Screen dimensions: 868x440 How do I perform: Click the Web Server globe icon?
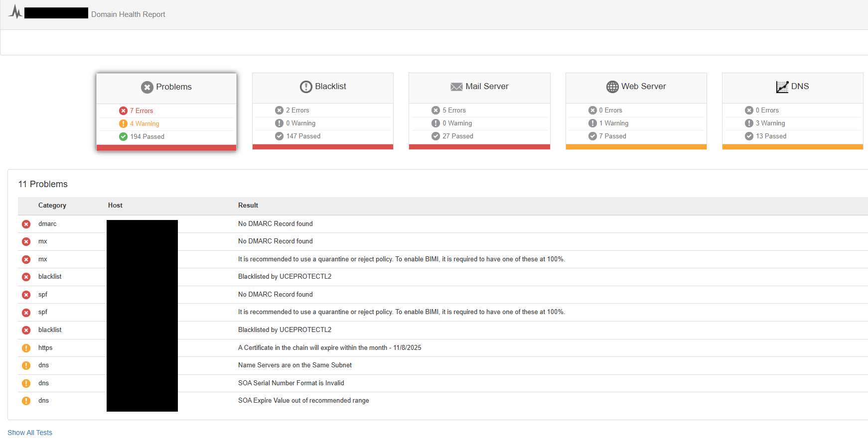pyautogui.click(x=612, y=87)
